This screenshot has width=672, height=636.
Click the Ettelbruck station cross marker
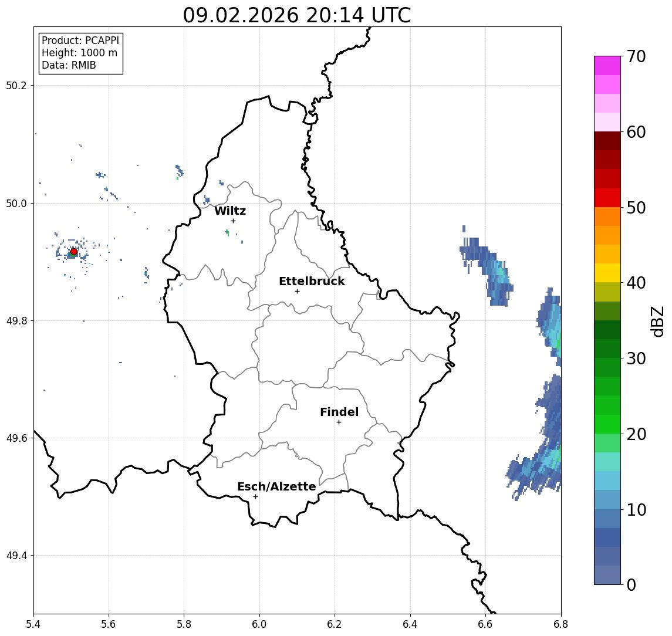point(297,292)
